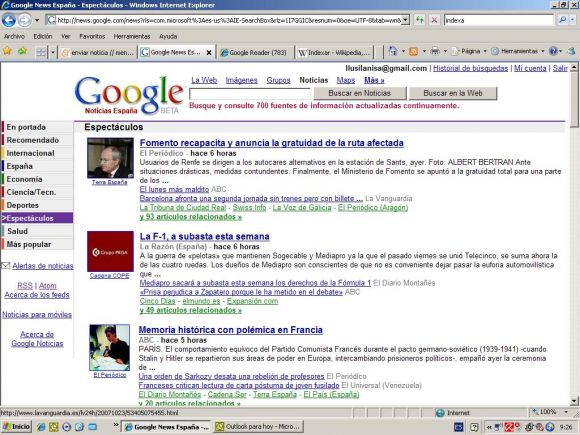Open the 100% zoom level control in status bar
The image size is (580, 435).
click(549, 412)
